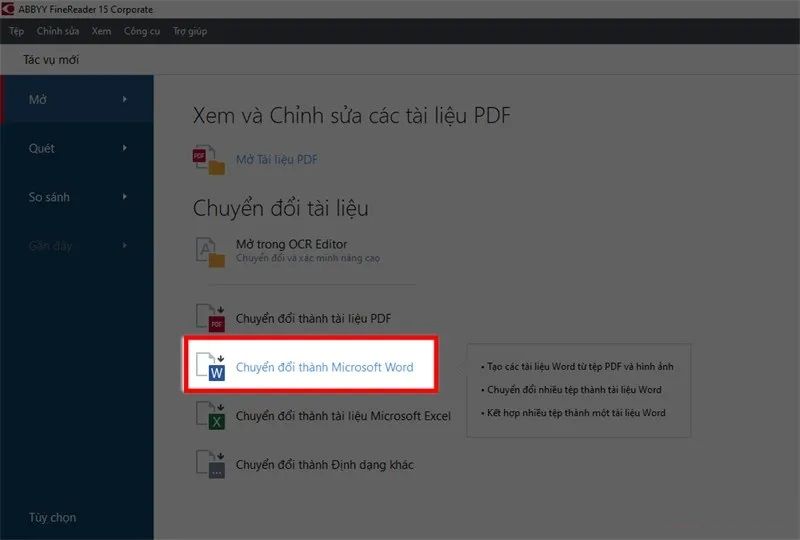Click the convert to PDF icon

(x=210, y=318)
